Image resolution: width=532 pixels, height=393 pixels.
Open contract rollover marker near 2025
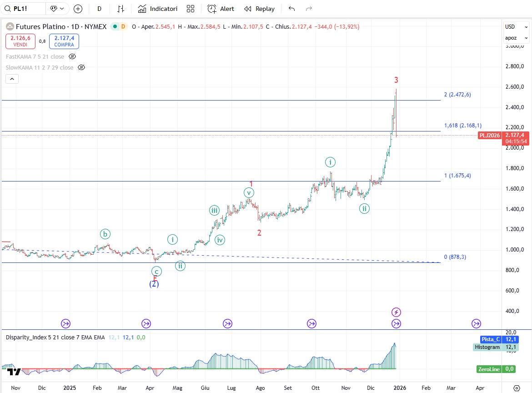tap(65, 324)
